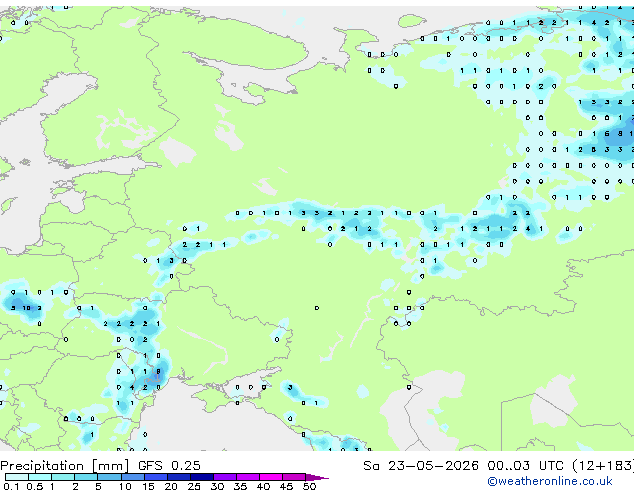Click the GFS 0.25 model label

(169, 466)
